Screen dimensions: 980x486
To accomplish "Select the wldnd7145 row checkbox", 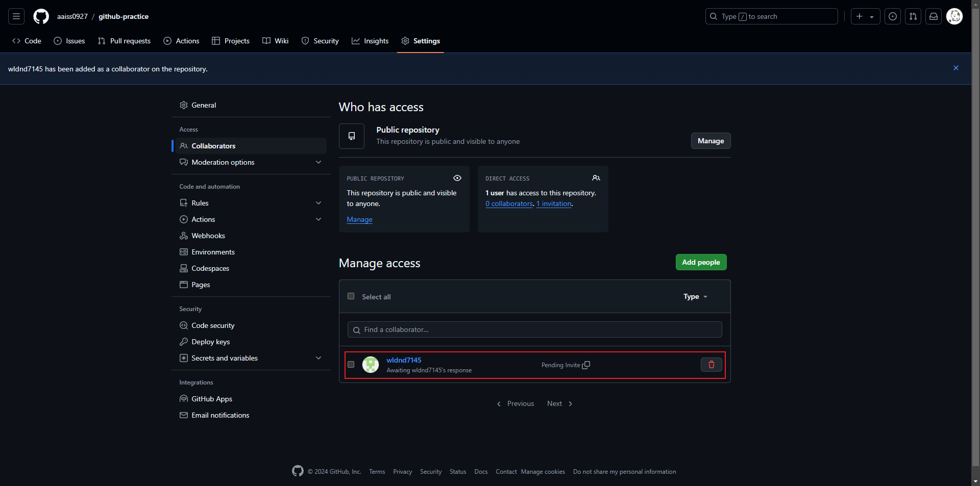I will (351, 365).
